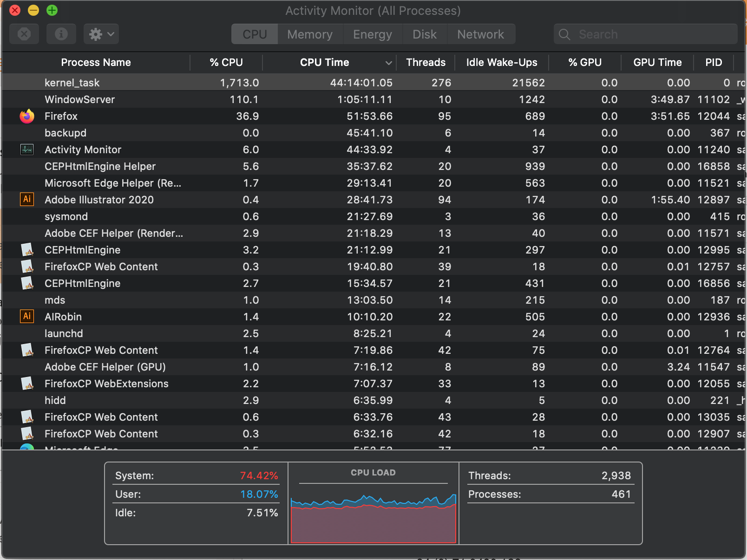Image resolution: width=747 pixels, height=560 pixels.
Task: Click icon of FirefoxCP Web Content PID 13035
Action: [x=27, y=417]
